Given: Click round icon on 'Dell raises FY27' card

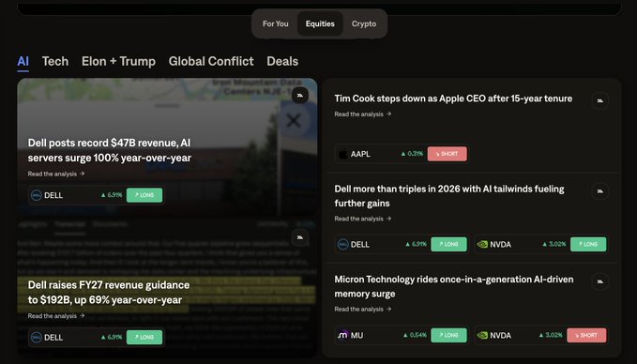Looking at the screenshot, I should tap(300, 237).
